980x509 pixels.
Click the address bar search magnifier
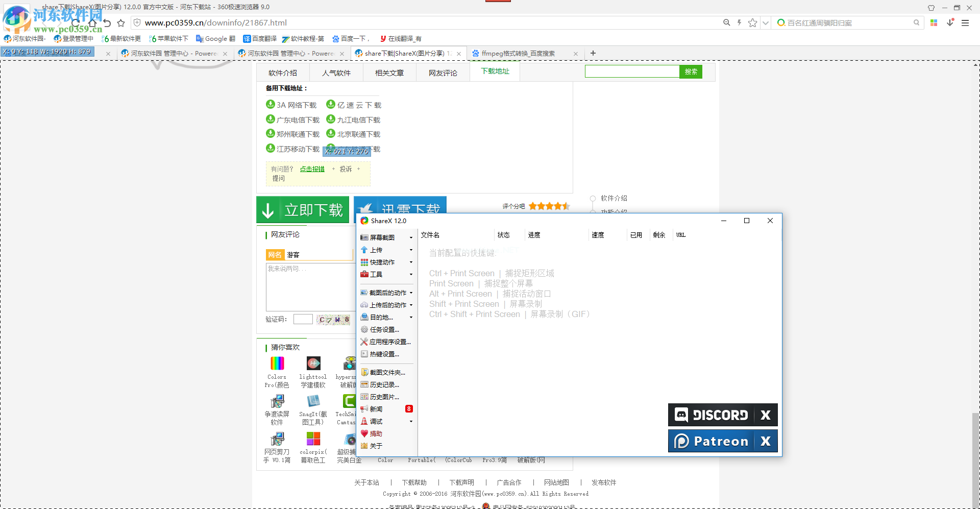(726, 22)
